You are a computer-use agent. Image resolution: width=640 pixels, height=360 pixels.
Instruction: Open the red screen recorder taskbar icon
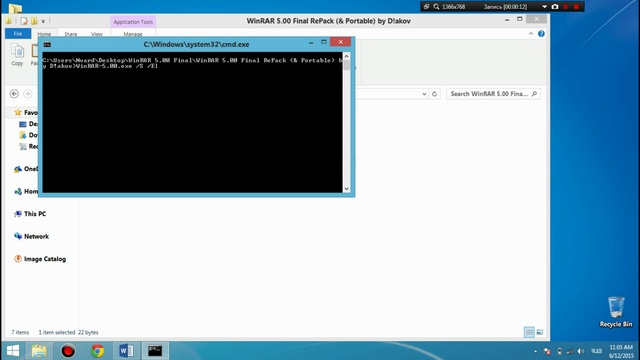(x=68, y=351)
